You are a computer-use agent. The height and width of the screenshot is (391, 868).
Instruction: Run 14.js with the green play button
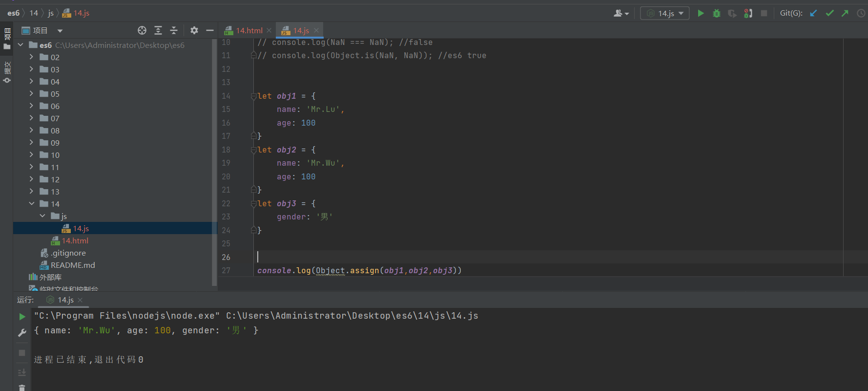click(701, 13)
